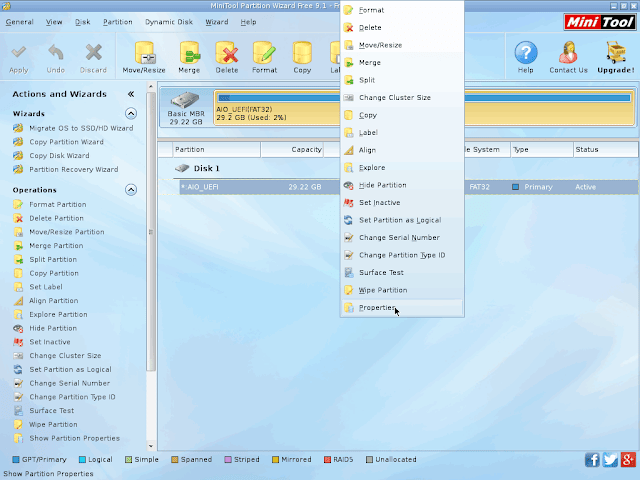Choose Wipe Partition in context menu
Image resolution: width=640 pixels, height=480 pixels.
[x=402, y=290]
